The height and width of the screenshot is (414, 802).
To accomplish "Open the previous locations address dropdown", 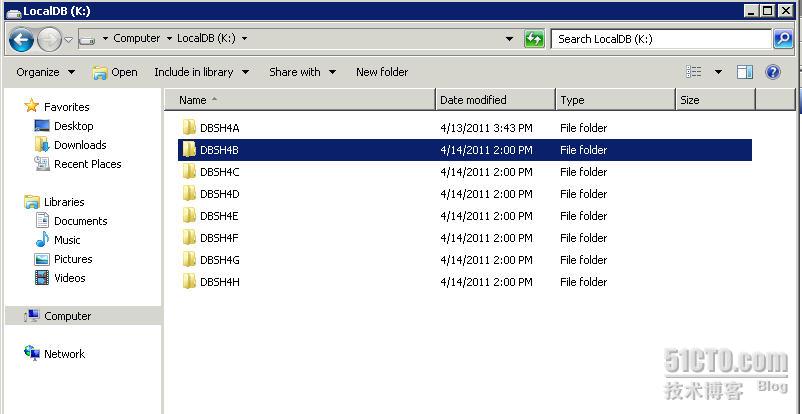I will coord(509,39).
